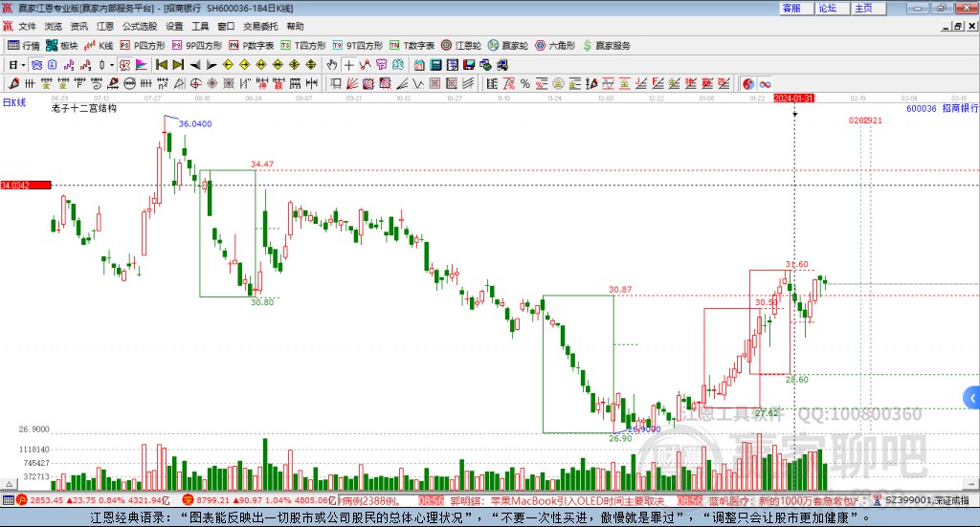Open the 帮助 menu
The width and height of the screenshot is (980, 527).
tap(295, 26)
